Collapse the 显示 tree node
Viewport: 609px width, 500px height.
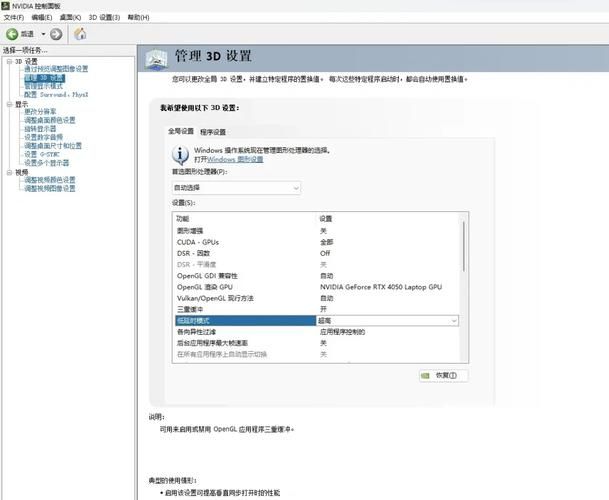point(6,103)
